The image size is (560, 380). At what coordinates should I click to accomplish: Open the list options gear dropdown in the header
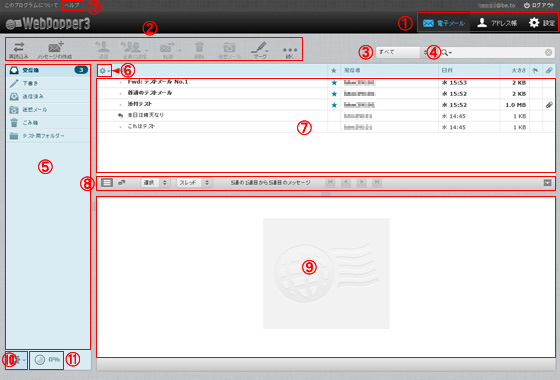pos(105,71)
